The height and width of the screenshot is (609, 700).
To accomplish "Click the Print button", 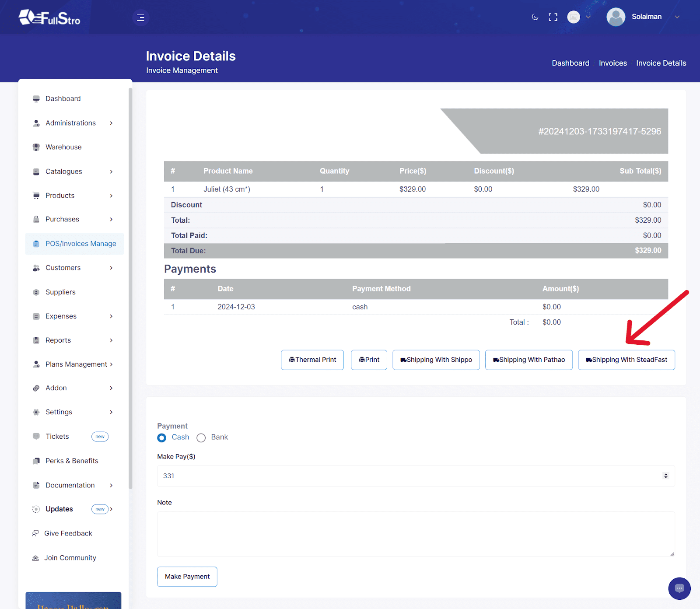I will (369, 360).
